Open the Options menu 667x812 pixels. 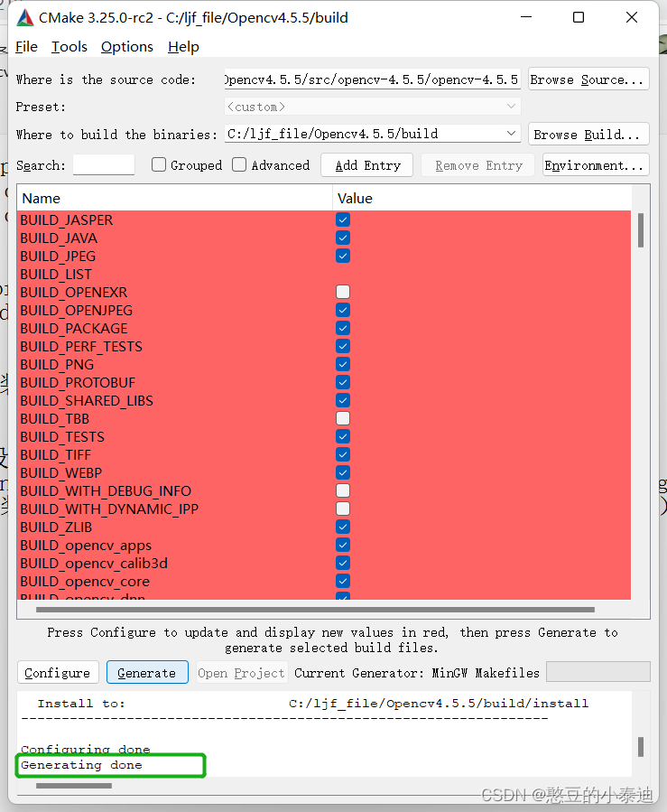coord(126,47)
